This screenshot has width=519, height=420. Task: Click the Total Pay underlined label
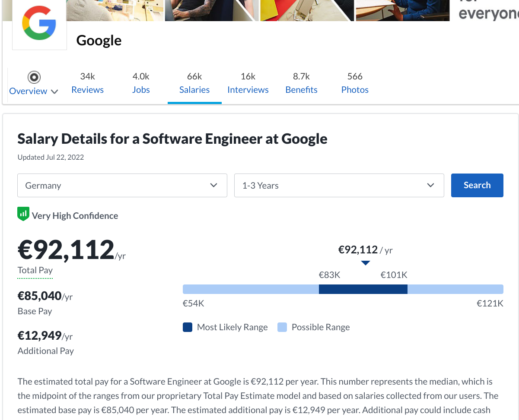pos(35,271)
